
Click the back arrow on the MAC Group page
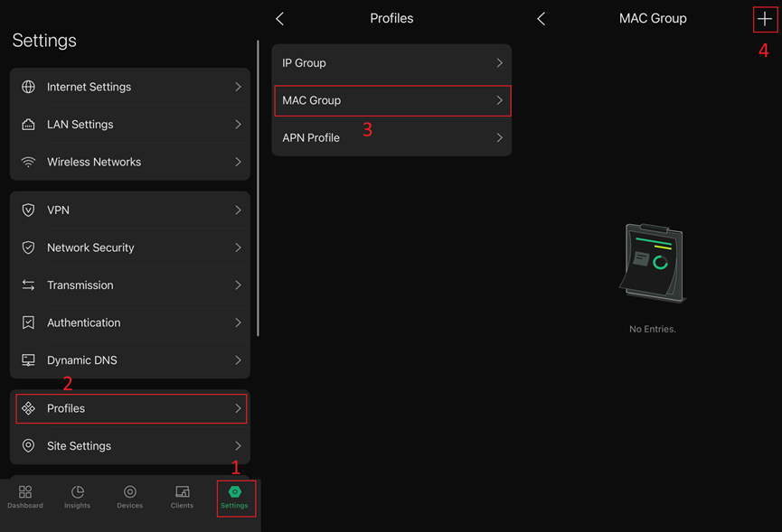[541, 18]
